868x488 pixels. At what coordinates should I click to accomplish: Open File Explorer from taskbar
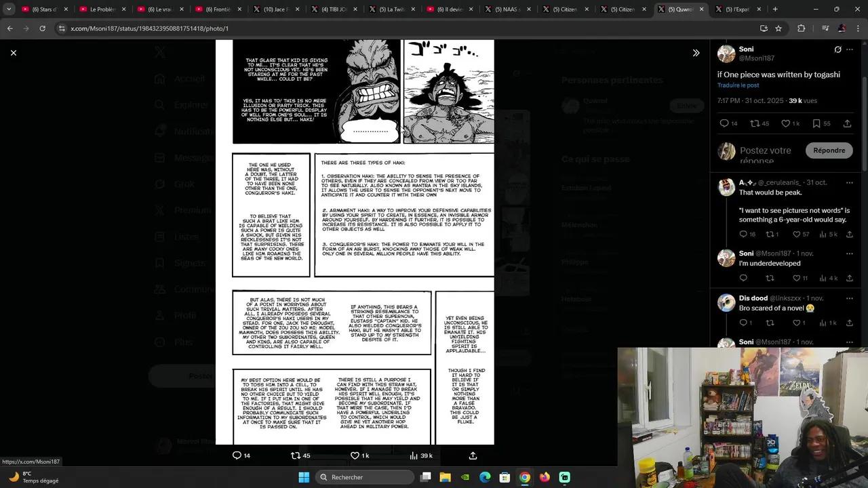pos(445,477)
